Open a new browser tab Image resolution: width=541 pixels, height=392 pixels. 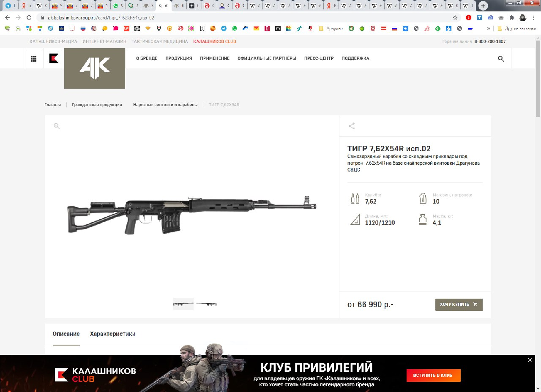click(x=483, y=6)
